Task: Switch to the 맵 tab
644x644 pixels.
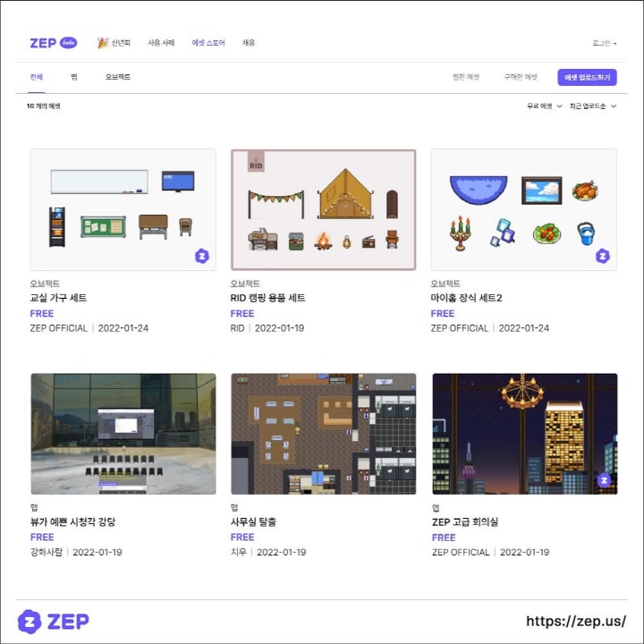Action: [74, 77]
